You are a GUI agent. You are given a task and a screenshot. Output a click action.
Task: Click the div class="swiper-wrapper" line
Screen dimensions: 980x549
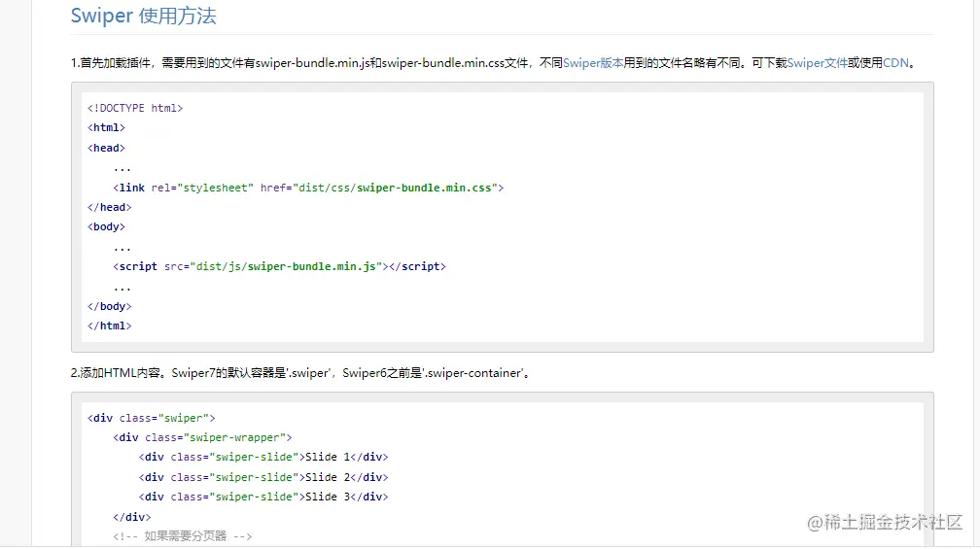(x=202, y=438)
